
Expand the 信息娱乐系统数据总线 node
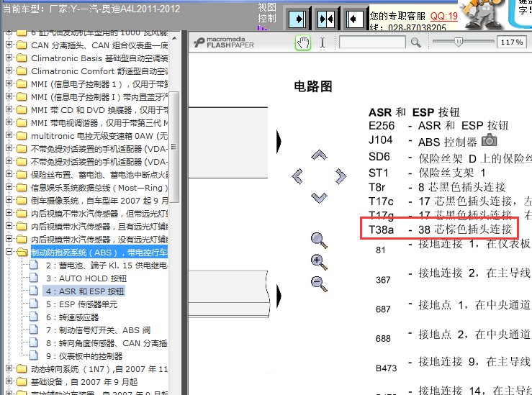(x=9, y=187)
